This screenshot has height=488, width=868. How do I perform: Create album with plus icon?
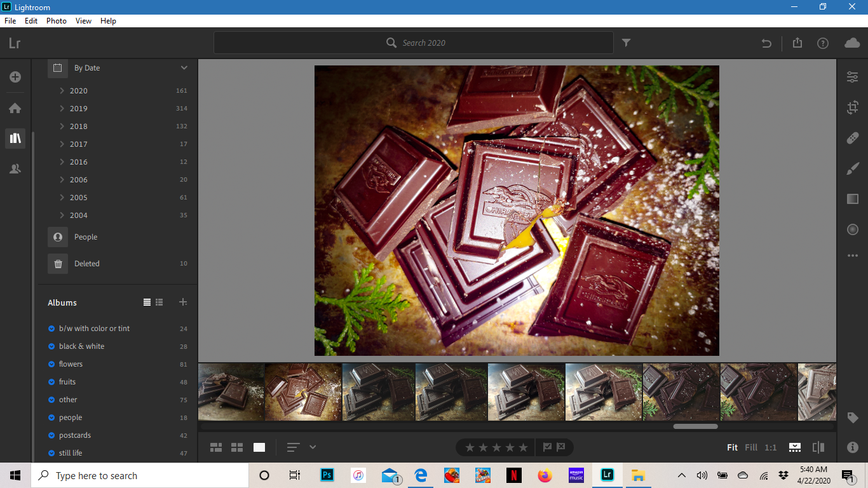pyautogui.click(x=183, y=302)
